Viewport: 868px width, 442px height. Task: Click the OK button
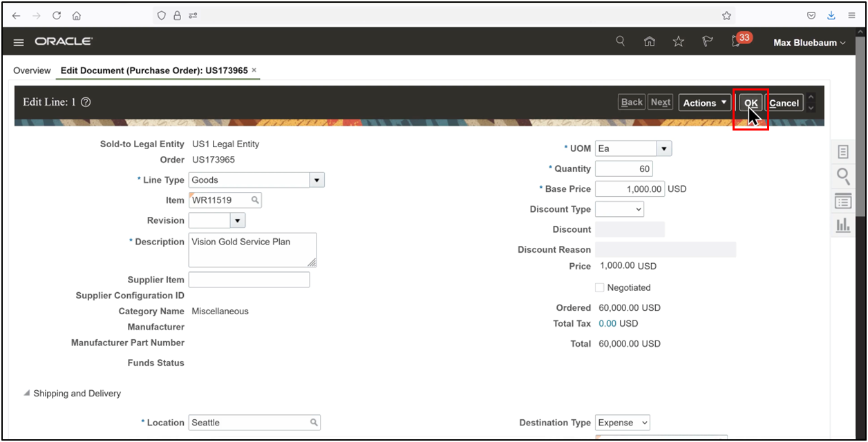pyautogui.click(x=751, y=102)
